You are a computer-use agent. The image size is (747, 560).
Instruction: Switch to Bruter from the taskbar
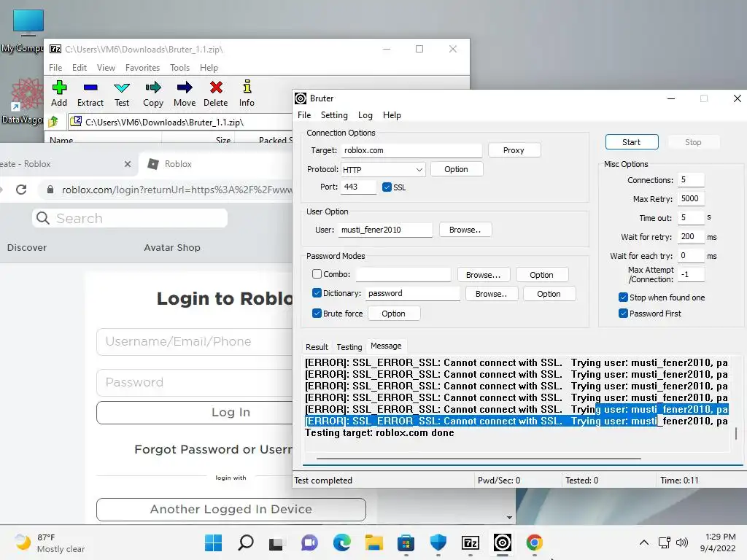click(x=502, y=542)
